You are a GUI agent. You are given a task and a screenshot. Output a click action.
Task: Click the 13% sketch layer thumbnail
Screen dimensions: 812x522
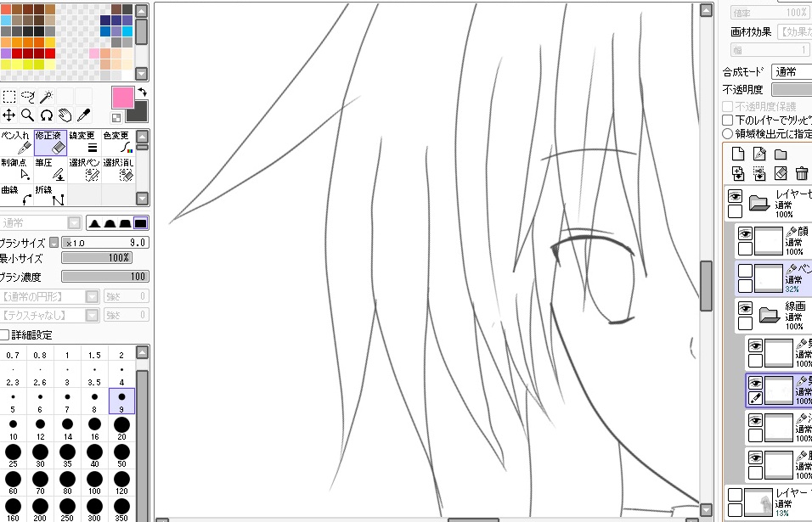tap(758, 502)
